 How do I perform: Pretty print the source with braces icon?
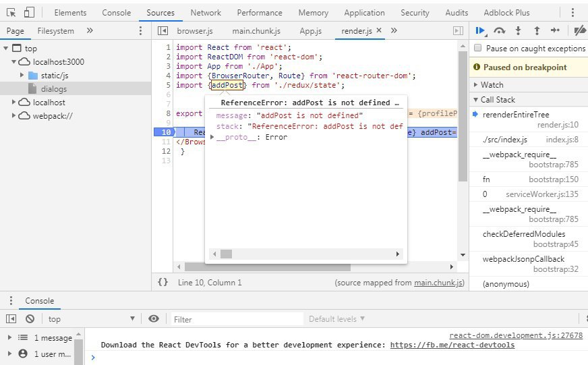tap(163, 283)
